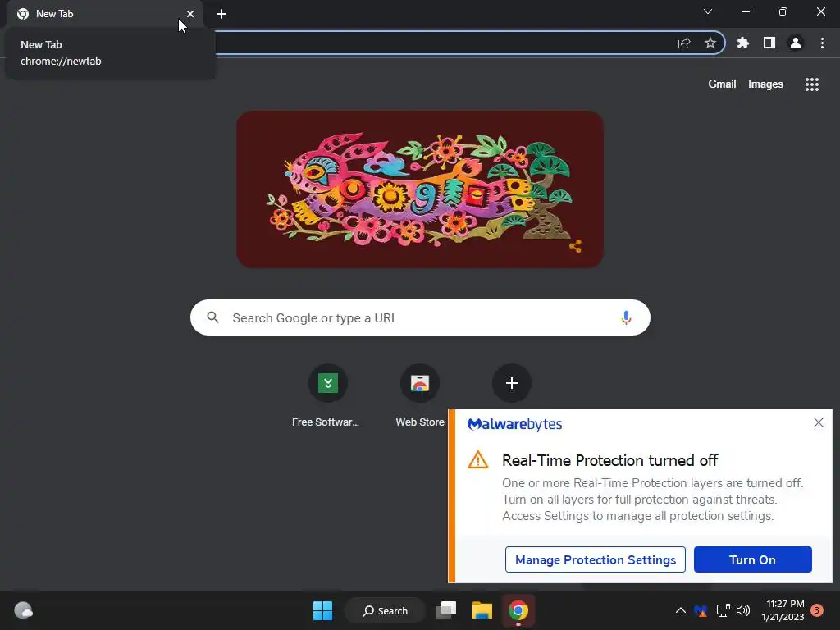
Task: Open the Images link
Action: click(765, 84)
